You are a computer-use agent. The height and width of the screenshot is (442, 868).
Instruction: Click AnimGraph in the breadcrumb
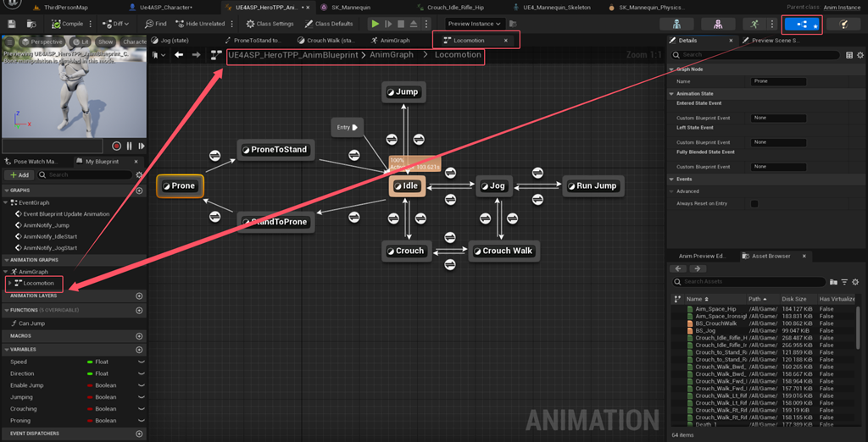pos(391,55)
